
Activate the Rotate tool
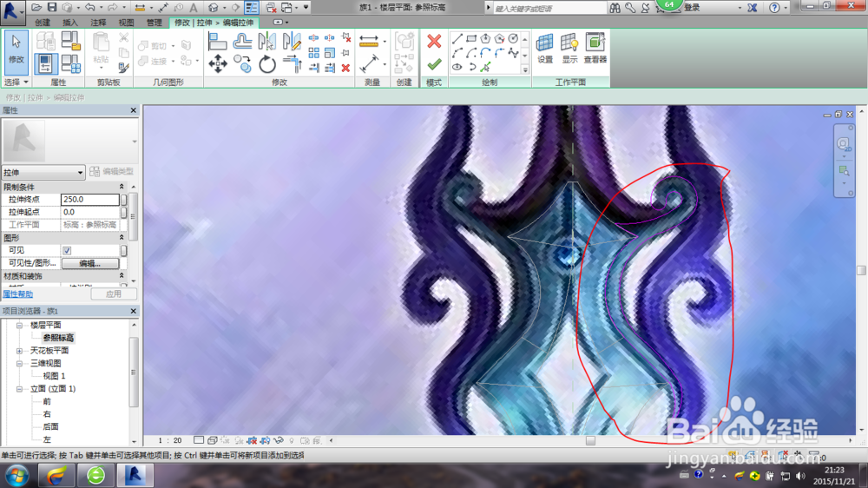pos(266,64)
